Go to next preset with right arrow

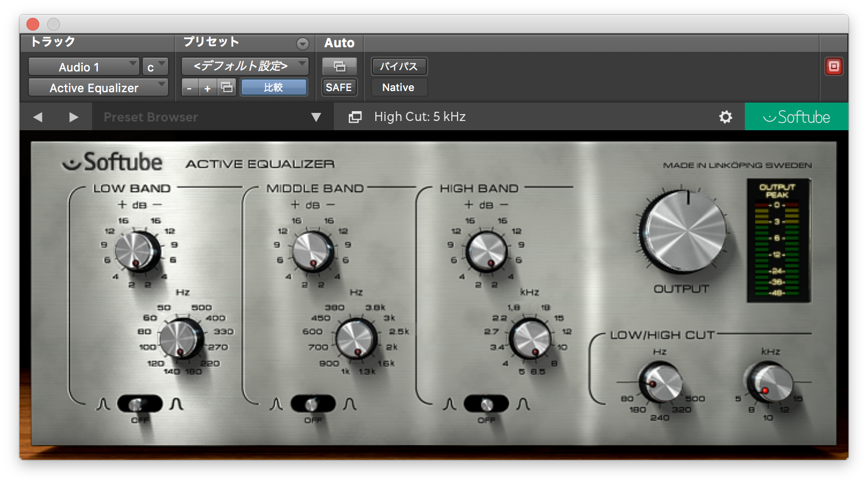74,116
